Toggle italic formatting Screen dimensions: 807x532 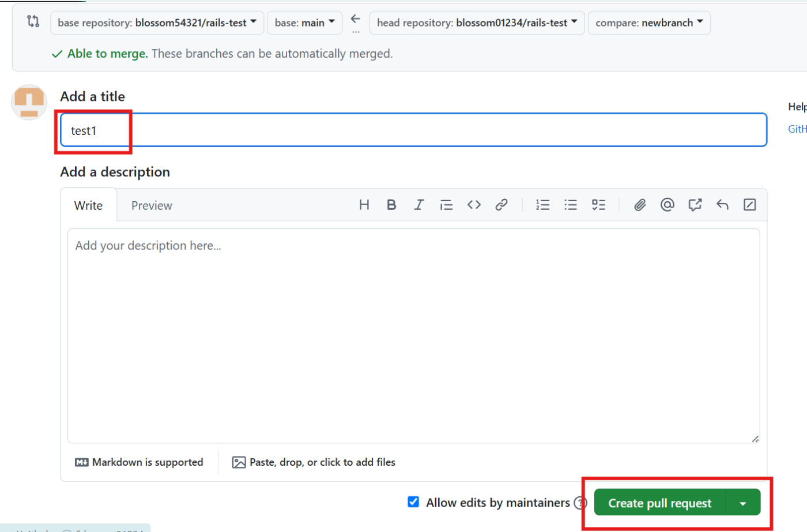tap(419, 205)
